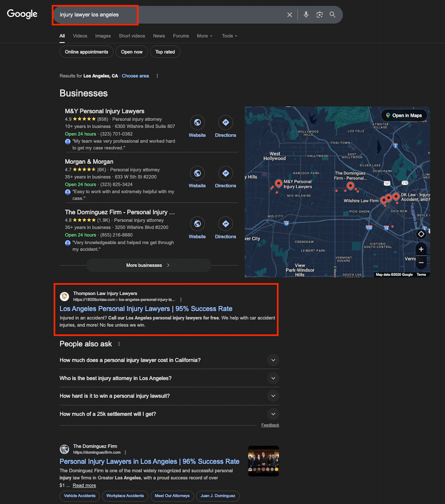Viewport: 445px width, 504px height.
Task: Open 'Los Angeles Personal Injury Lawyers | 95% Success Rate' result
Action: click(146, 309)
